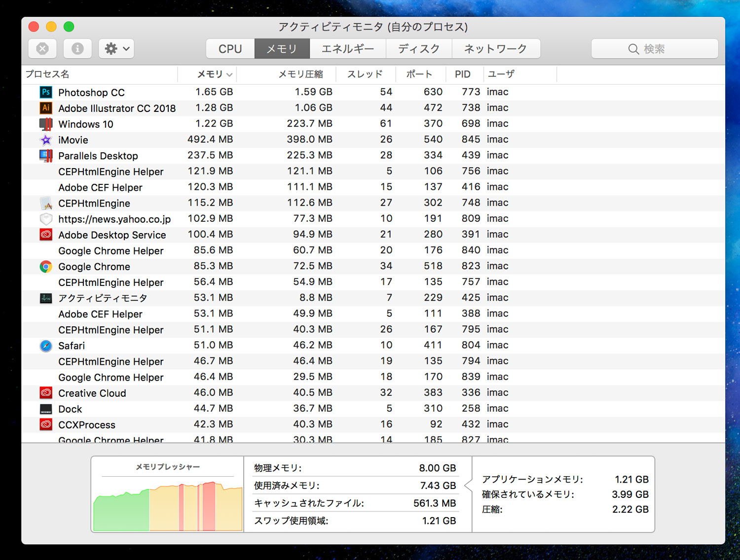The height and width of the screenshot is (560, 740).
Task: Select the Creative Cloud process name
Action: click(92, 393)
